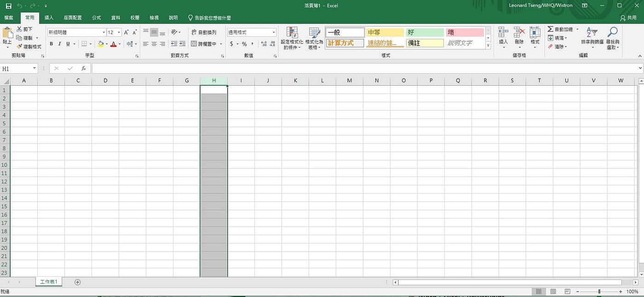644x297 pixels.
Task: Open the Name Box dropdown arrow
Action: click(x=34, y=68)
